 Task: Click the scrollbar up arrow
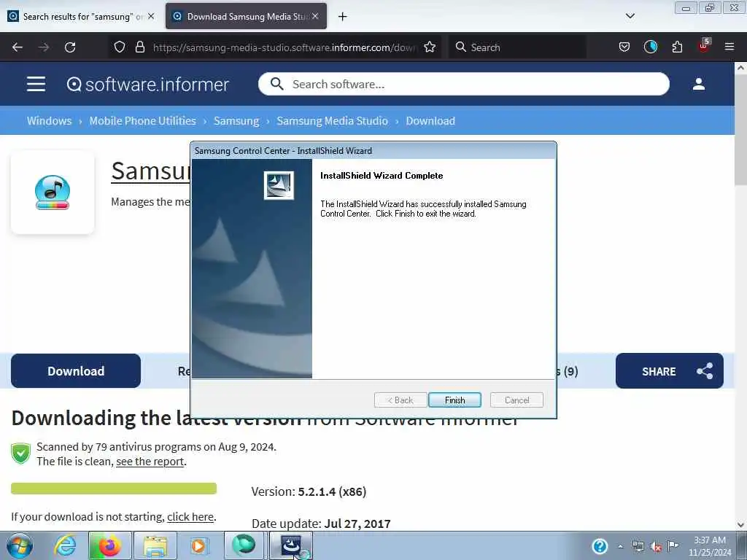[741, 68]
